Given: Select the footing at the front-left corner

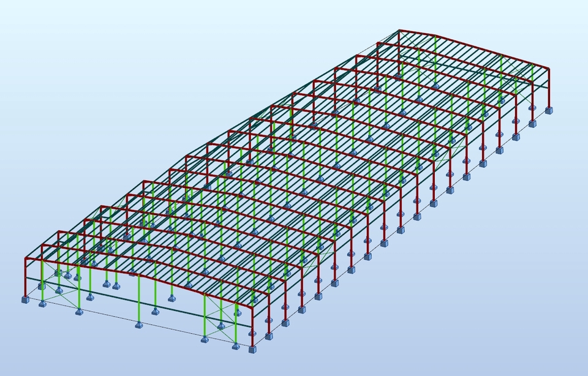Looking at the screenshot, I should point(26,299).
